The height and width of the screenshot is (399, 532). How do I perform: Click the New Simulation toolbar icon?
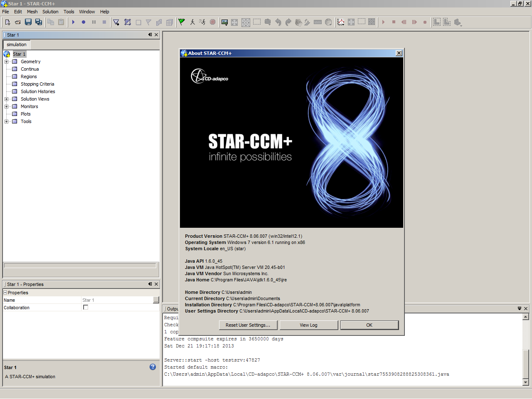tap(7, 22)
